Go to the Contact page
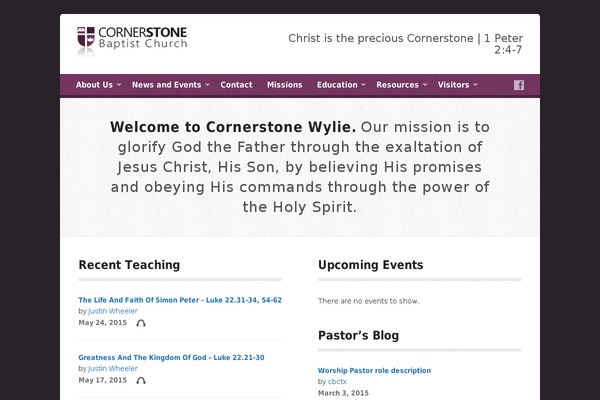600x400 pixels. pos(236,85)
